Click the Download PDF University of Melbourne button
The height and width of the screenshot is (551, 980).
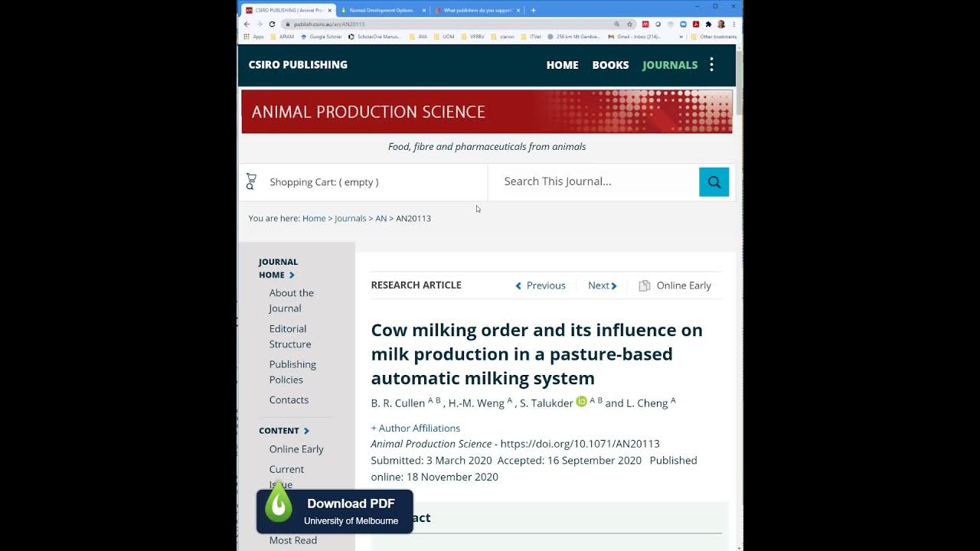click(335, 511)
